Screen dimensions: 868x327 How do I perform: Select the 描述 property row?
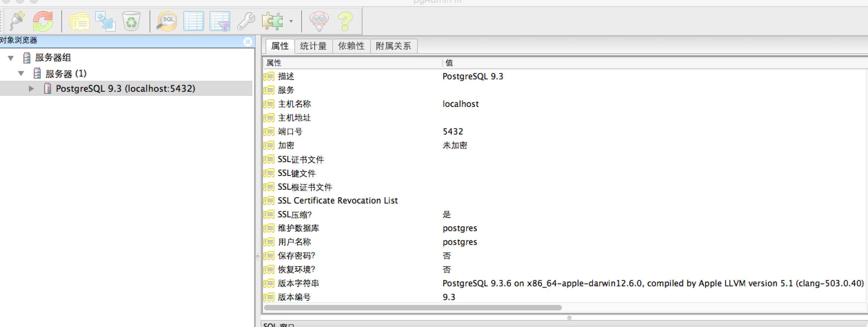(x=565, y=76)
